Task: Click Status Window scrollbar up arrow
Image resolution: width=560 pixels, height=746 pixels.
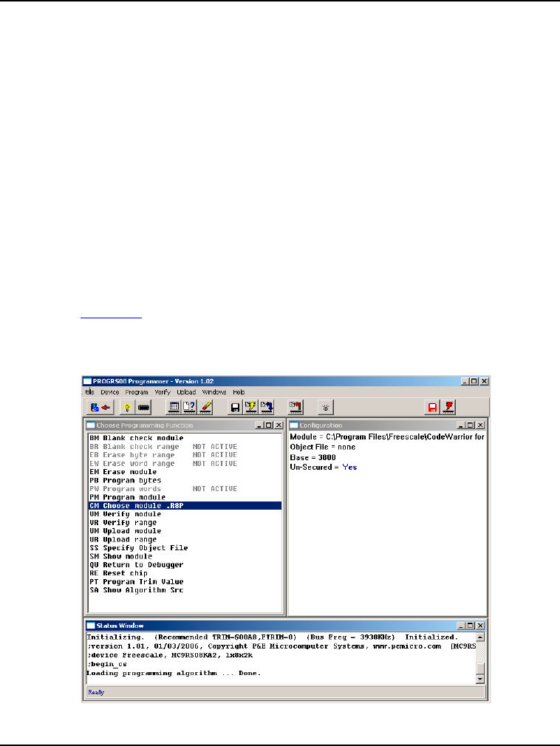Action: (480, 637)
